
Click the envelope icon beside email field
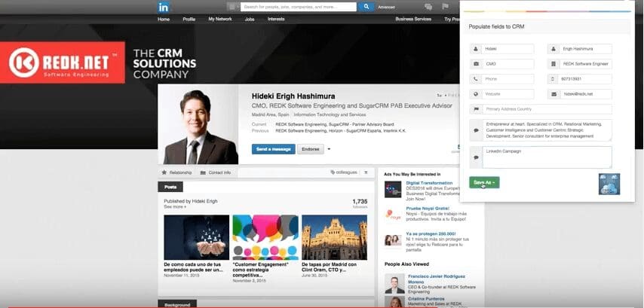[x=554, y=94]
